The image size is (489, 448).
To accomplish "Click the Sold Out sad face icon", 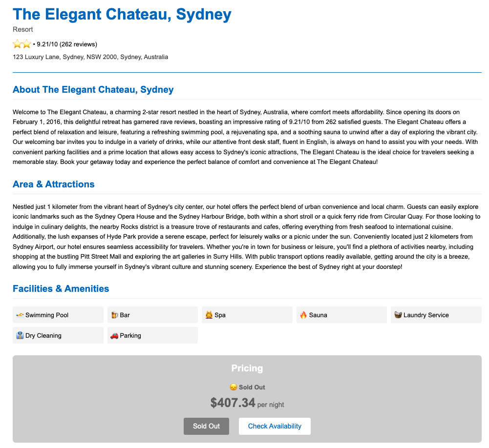I will click(234, 387).
